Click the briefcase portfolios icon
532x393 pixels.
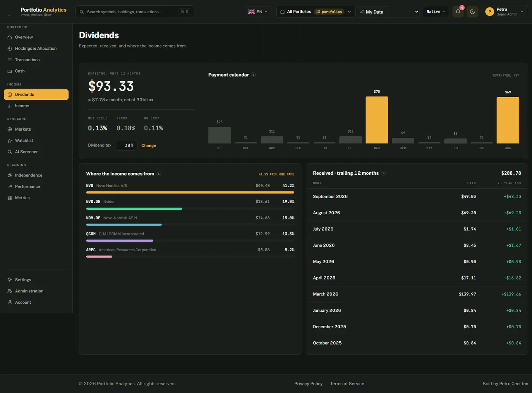coord(282,12)
